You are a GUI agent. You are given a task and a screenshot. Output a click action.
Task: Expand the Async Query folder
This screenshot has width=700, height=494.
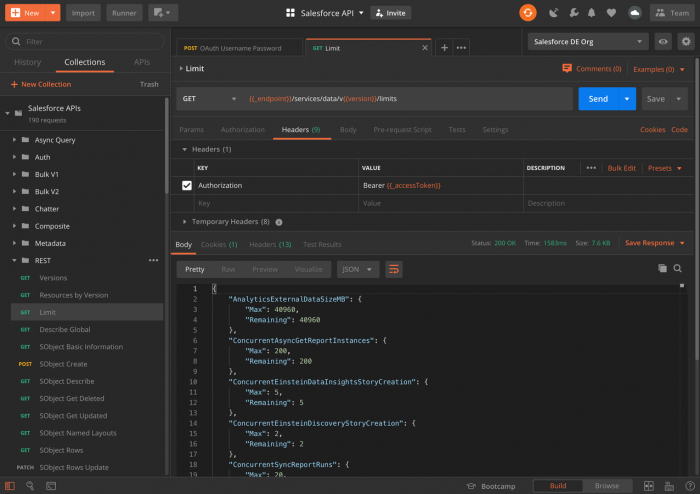[14, 140]
